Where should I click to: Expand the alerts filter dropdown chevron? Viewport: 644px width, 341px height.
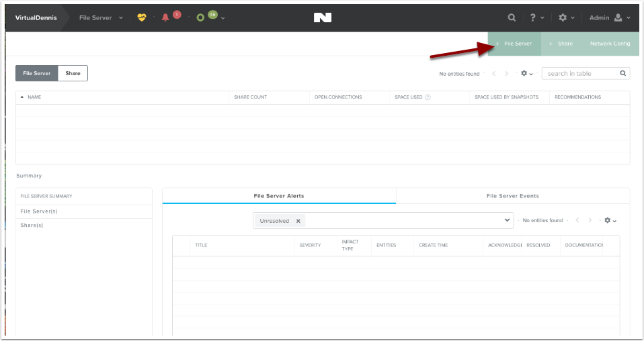(x=507, y=220)
